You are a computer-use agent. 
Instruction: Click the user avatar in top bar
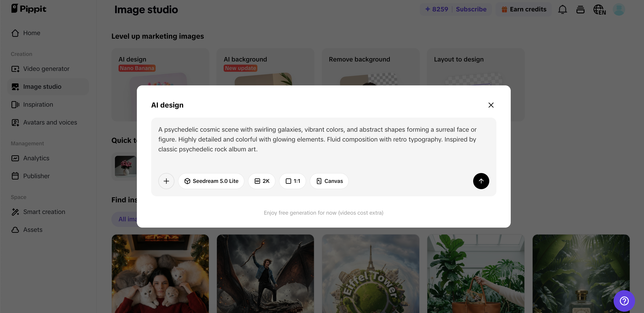pyautogui.click(x=619, y=9)
